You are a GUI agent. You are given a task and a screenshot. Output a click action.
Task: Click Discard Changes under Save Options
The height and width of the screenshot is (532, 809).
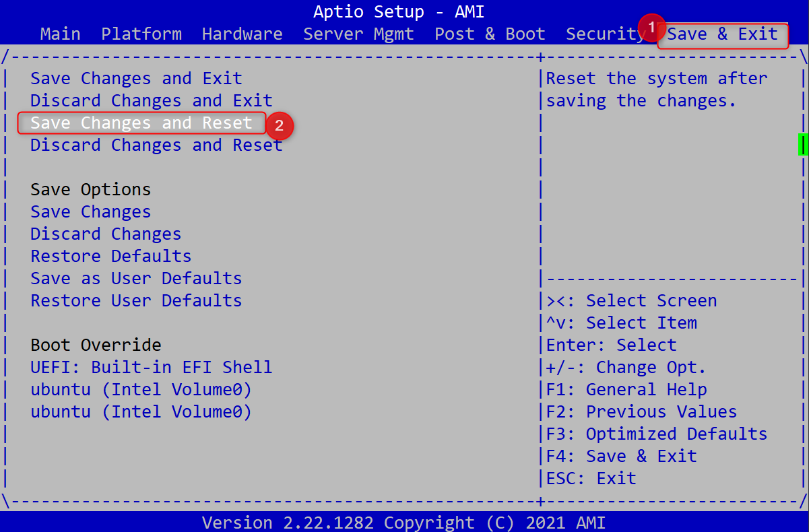(106, 234)
